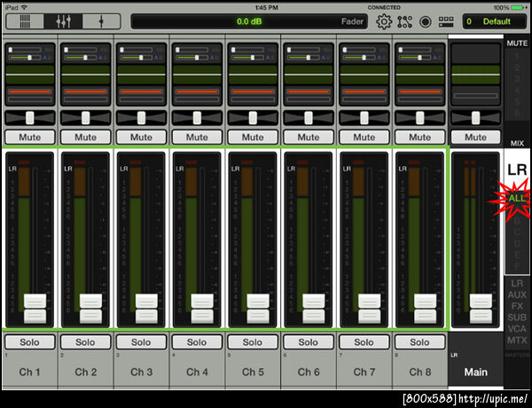Screen dimensions: 532x408
Task: Select the AUX masters tab
Action: pyautogui.click(x=517, y=294)
